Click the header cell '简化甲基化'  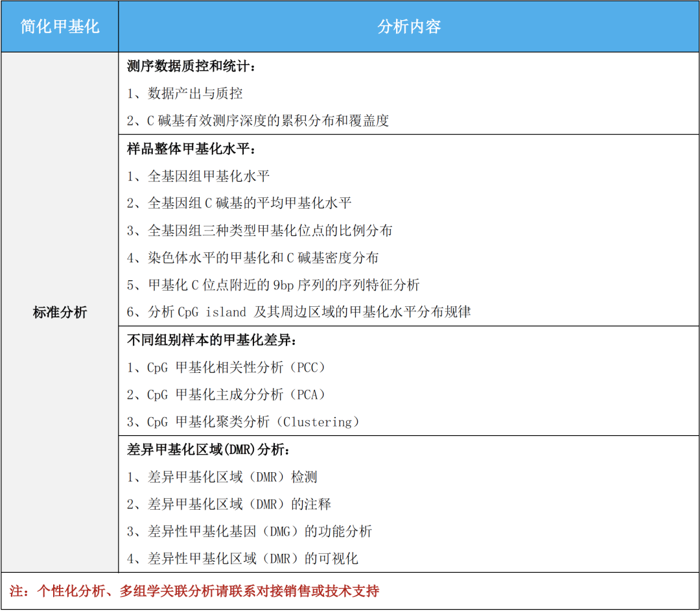point(60,27)
